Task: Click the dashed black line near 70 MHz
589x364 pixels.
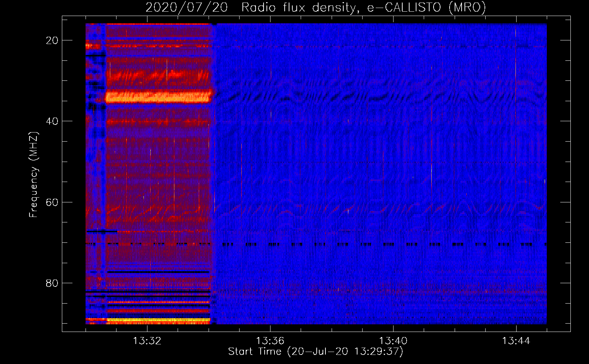Action: tap(316, 245)
